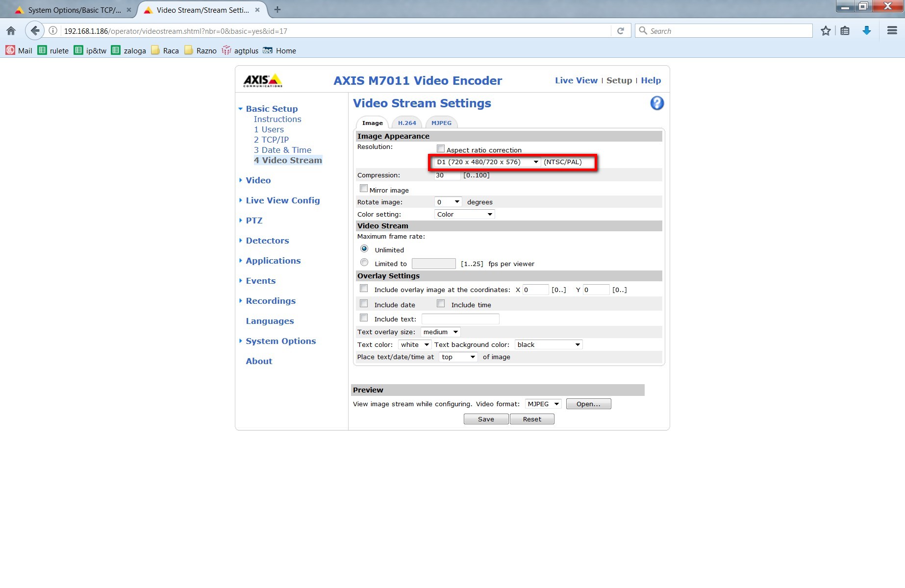
Task: Open the rulete bookmark
Action: click(x=53, y=50)
